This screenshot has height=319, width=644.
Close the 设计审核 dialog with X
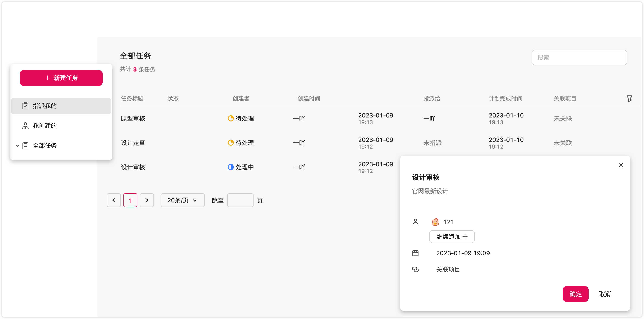coord(621,165)
